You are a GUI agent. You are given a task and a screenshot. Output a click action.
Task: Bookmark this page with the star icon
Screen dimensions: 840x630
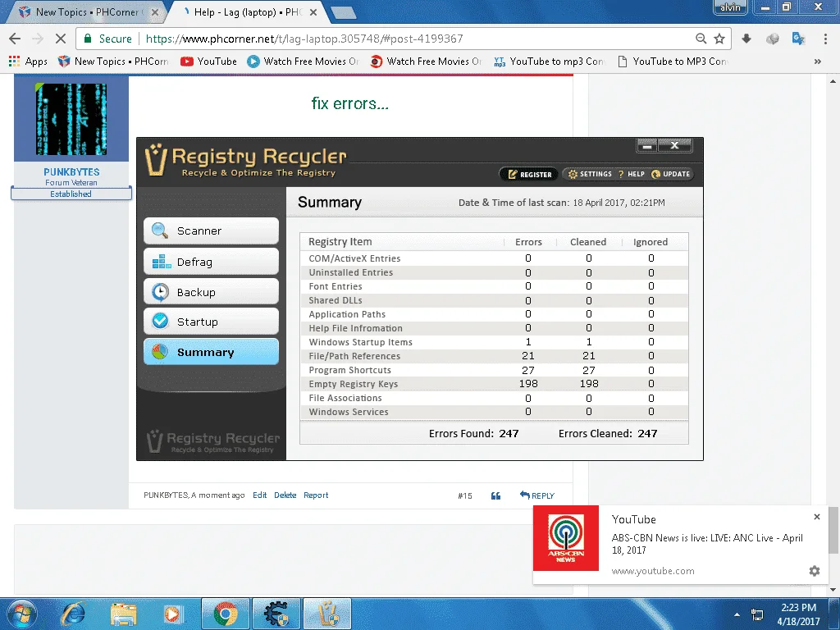719,39
